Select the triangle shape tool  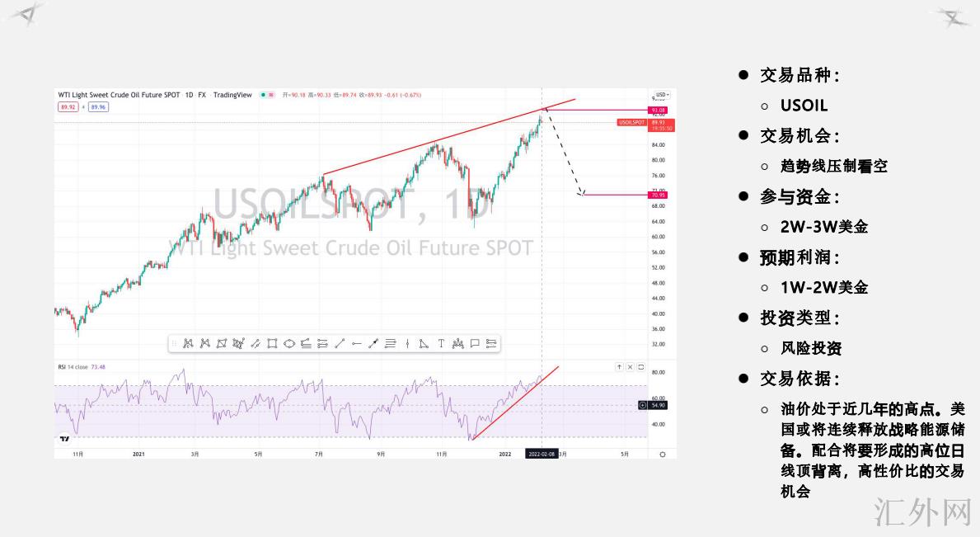point(424,344)
